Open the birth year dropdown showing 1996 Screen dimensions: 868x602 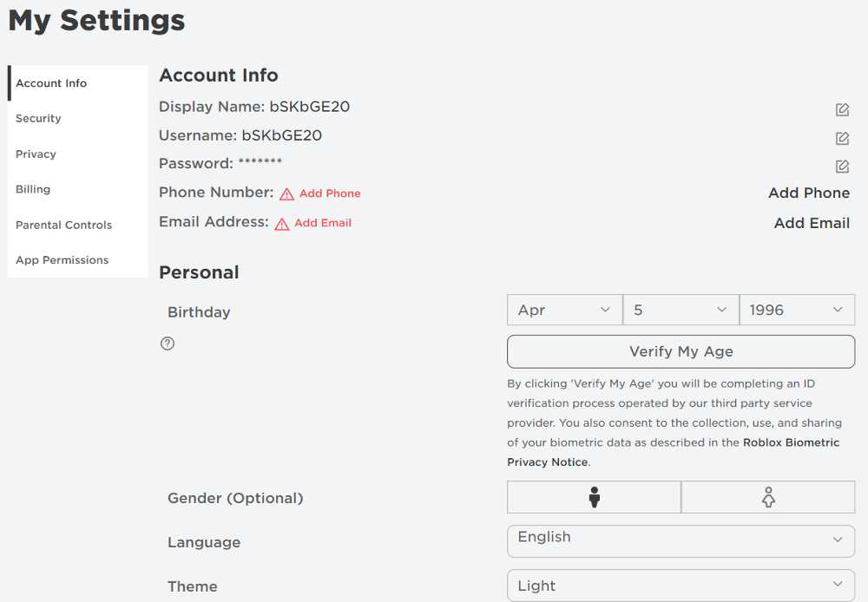point(797,310)
